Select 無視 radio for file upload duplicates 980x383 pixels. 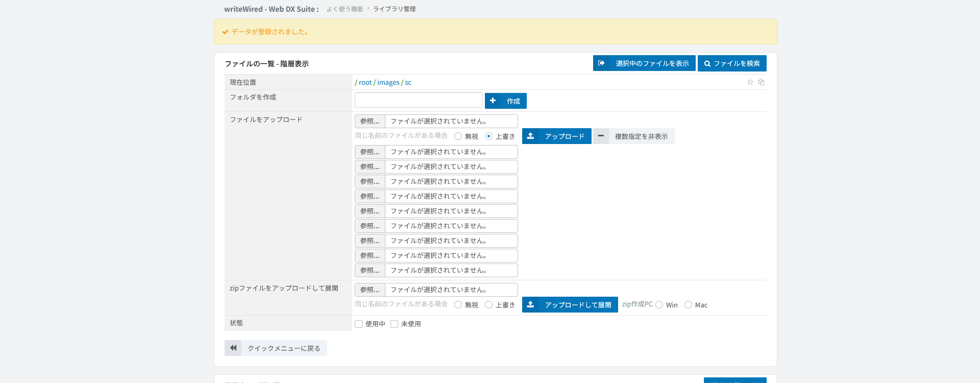click(x=458, y=136)
